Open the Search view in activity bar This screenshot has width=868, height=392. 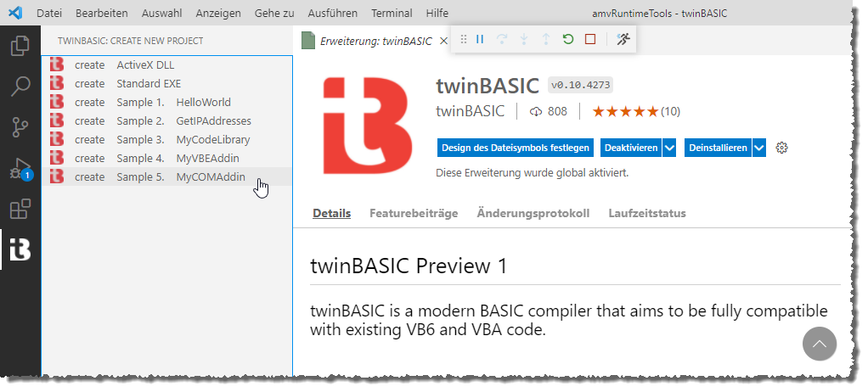point(20,87)
